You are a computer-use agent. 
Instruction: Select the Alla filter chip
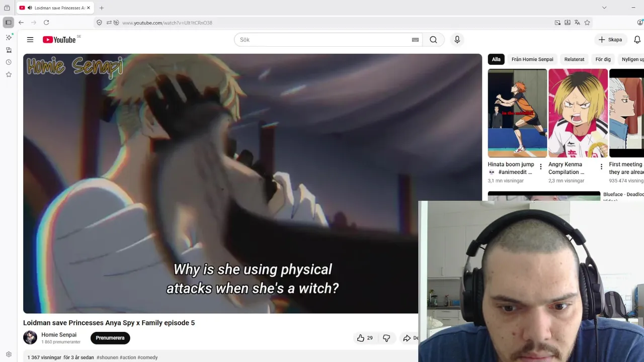tap(496, 59)
